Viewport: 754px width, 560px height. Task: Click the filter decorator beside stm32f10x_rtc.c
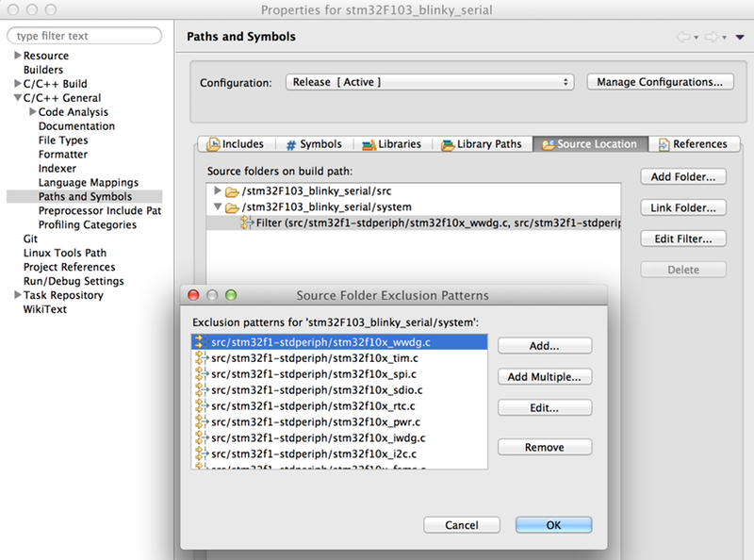click(x=200, y=406)
